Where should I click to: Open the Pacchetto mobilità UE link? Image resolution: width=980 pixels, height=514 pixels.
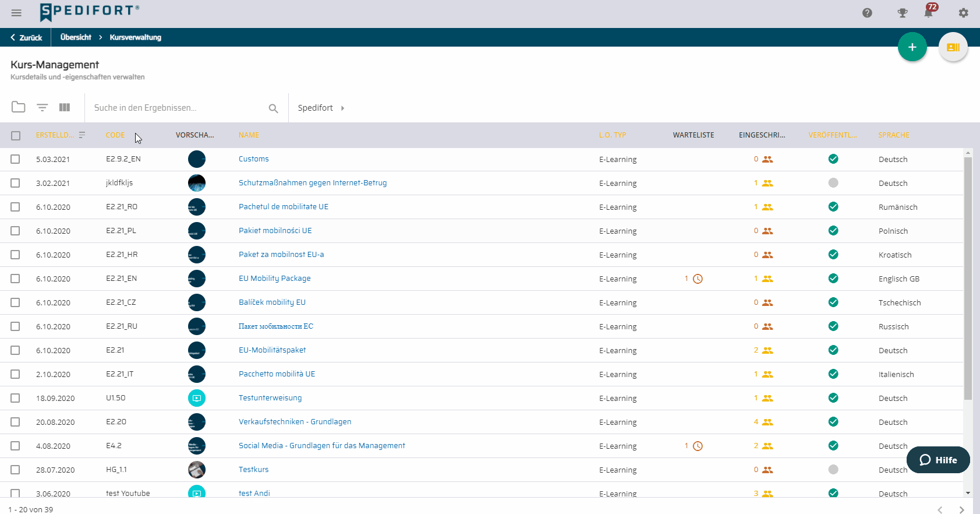277,374
